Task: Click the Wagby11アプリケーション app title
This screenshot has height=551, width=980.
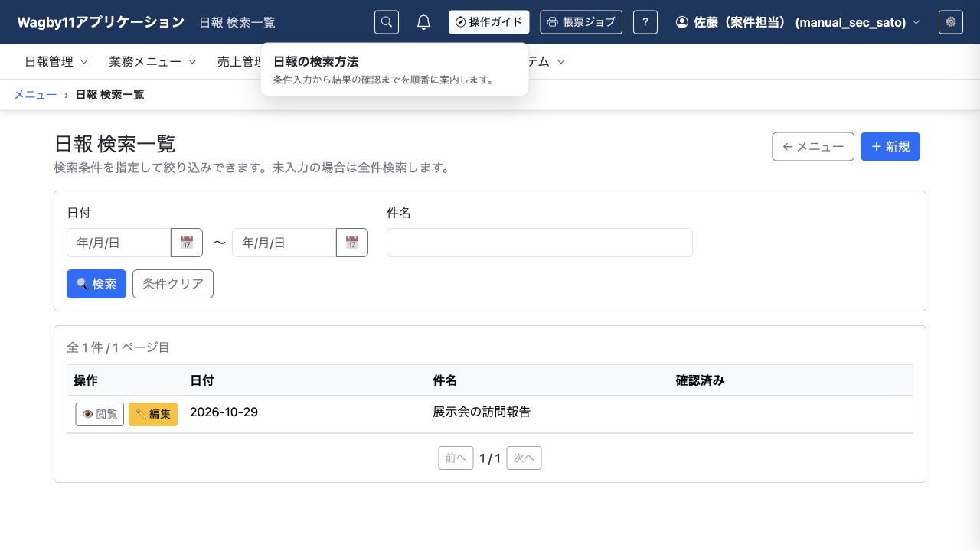Action: (x=101, y=22)
